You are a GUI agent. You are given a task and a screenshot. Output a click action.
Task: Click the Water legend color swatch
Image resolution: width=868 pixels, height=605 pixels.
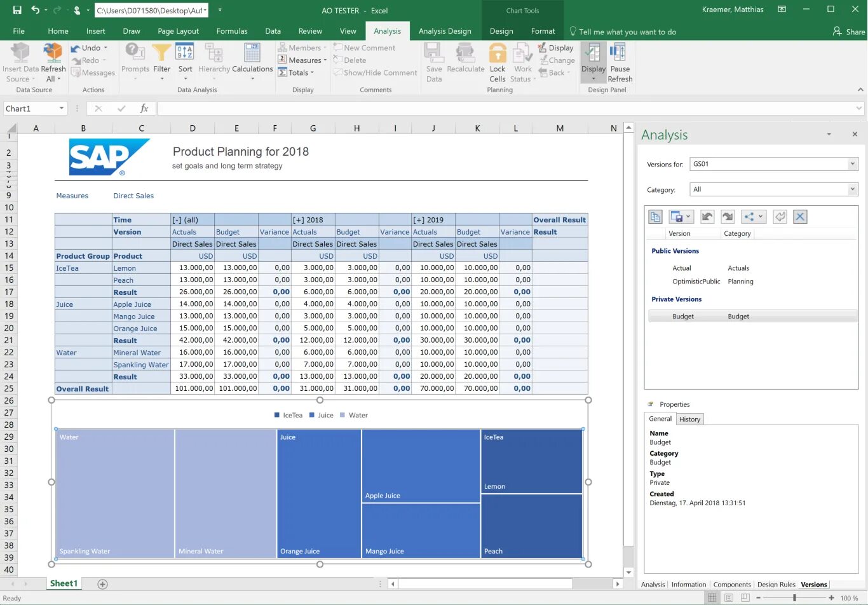coord(342,415)
